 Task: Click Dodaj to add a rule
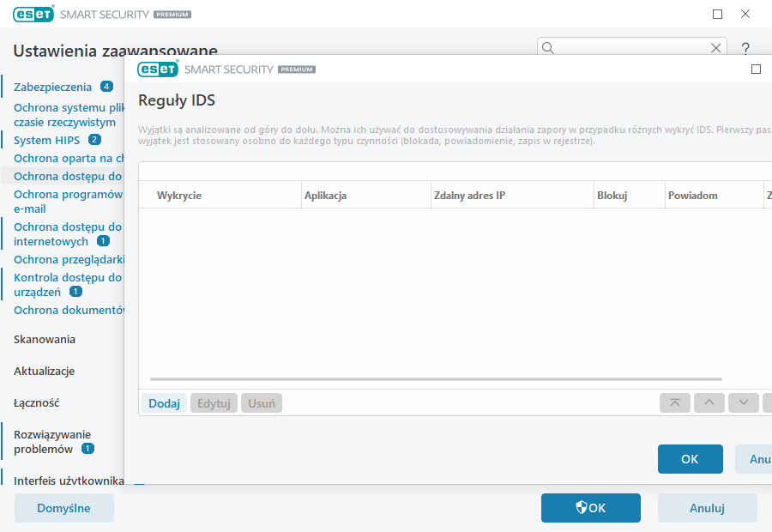[x=164, y=403]
